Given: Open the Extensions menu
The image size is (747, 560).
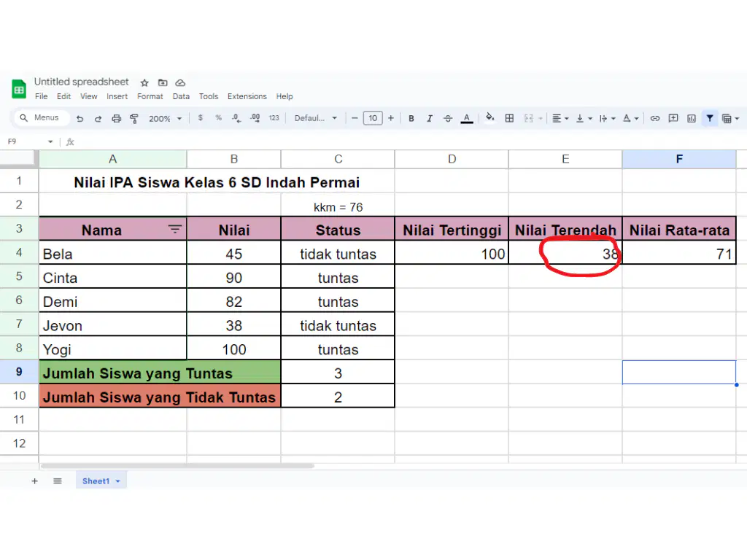Looking at the screenshot, I should point(247,96).
